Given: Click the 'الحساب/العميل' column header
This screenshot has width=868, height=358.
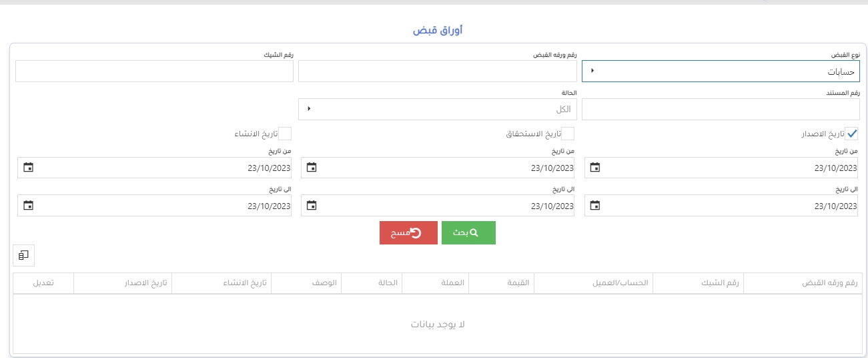Looking at the screenshot, I should coord(593,283).
